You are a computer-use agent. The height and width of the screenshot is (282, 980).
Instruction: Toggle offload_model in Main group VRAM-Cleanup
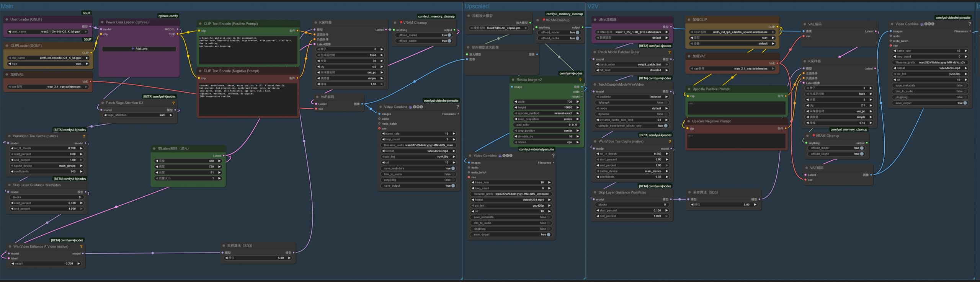coord(449,35)
